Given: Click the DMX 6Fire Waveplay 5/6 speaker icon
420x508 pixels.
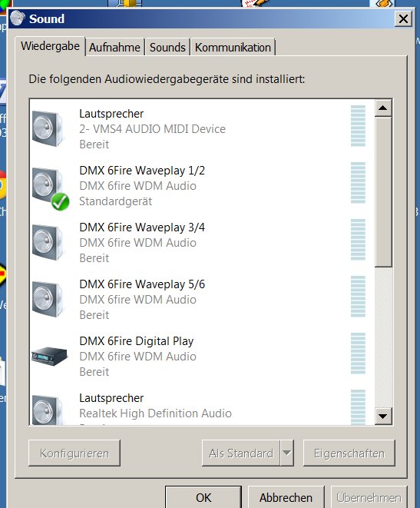Looking at the screenshot, I should tap(48, 300).
